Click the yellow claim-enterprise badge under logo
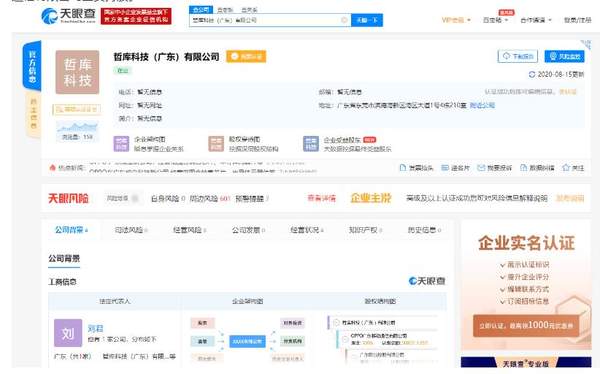This screenshot has height=374, width=600. [x=77, y=109]
